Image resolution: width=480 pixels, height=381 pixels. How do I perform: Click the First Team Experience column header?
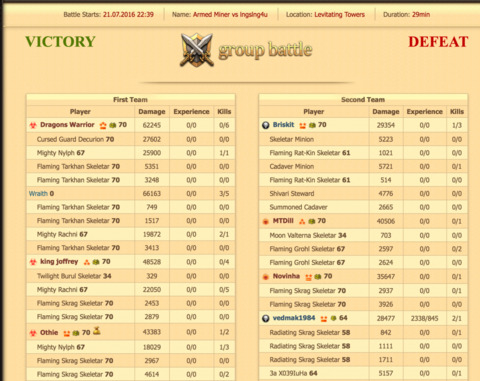pyautogui.click(x=191, y=112)
